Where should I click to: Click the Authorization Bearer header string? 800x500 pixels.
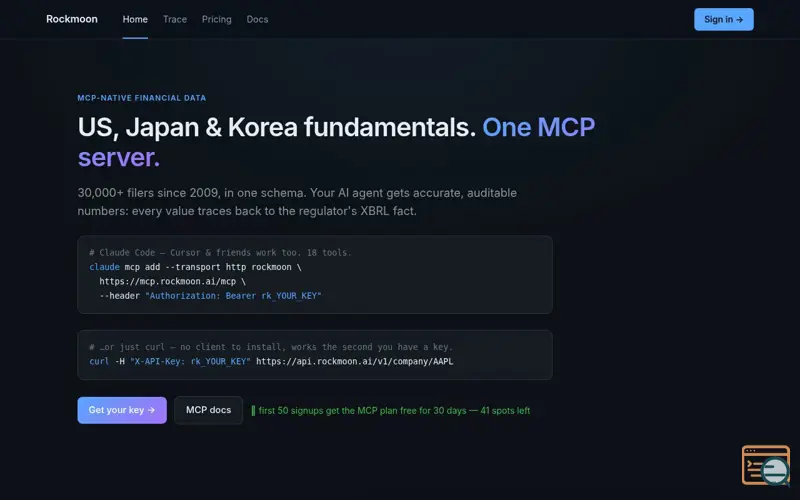[233, 295]
